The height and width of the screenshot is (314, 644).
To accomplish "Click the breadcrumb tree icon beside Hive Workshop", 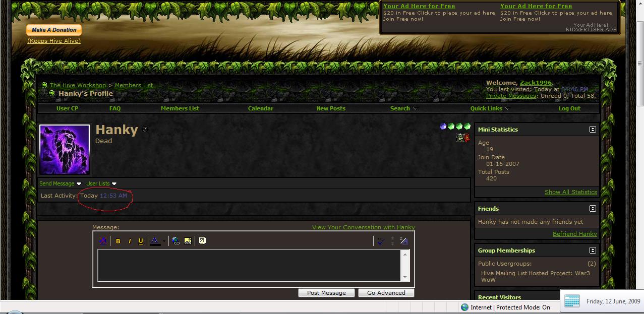I will click(x=44, y=85).
